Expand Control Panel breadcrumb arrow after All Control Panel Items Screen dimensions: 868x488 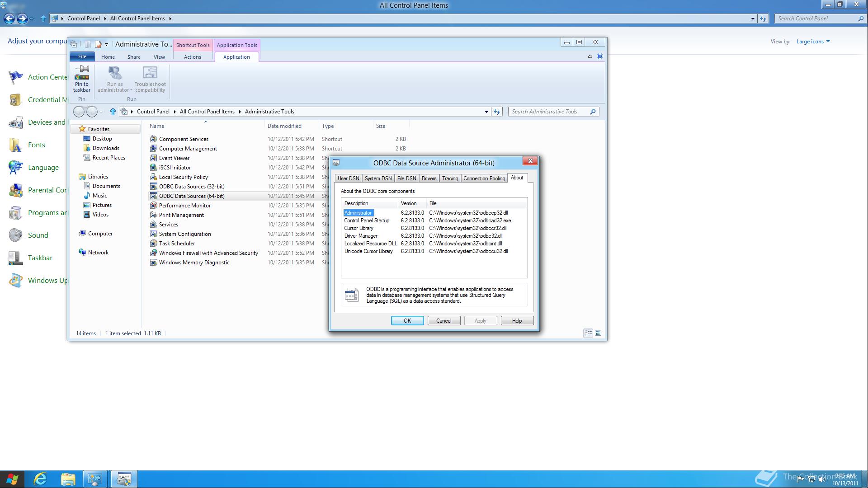point(170,19)
